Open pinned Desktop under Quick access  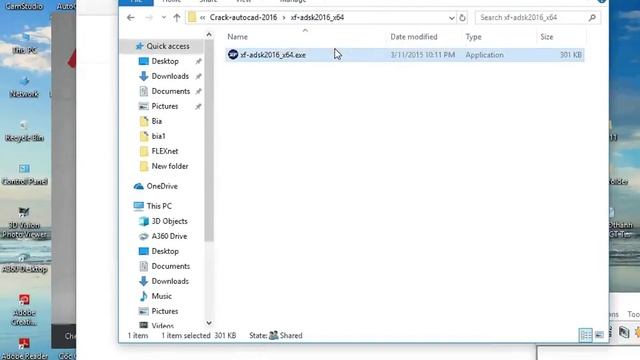click(165, 61)
